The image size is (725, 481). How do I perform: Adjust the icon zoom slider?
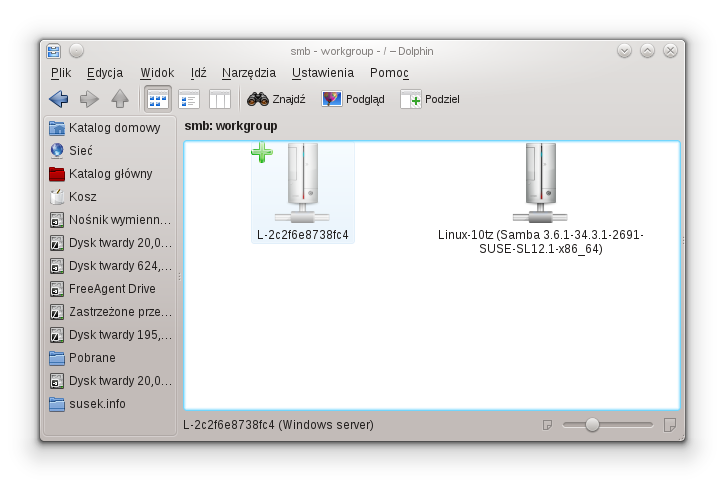pos(592,425)
